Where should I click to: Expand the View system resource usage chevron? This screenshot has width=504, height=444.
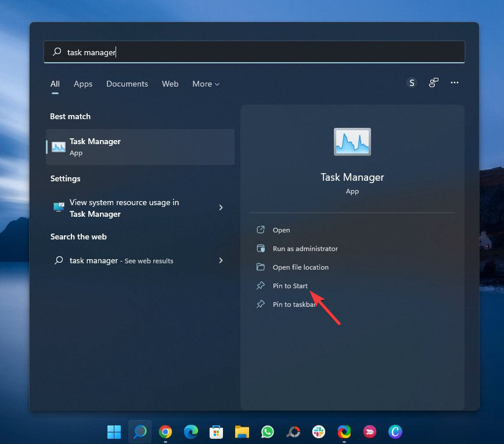tap(221, 207)
